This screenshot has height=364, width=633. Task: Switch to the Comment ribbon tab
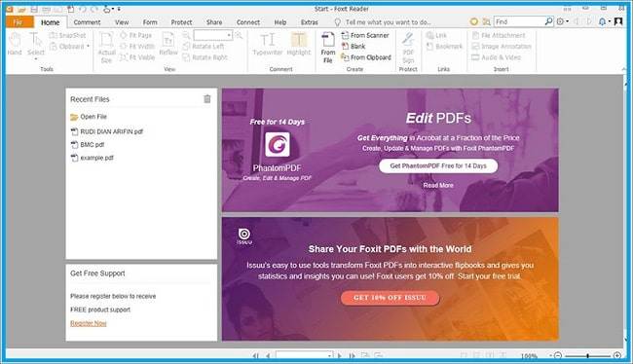[87, 22]
